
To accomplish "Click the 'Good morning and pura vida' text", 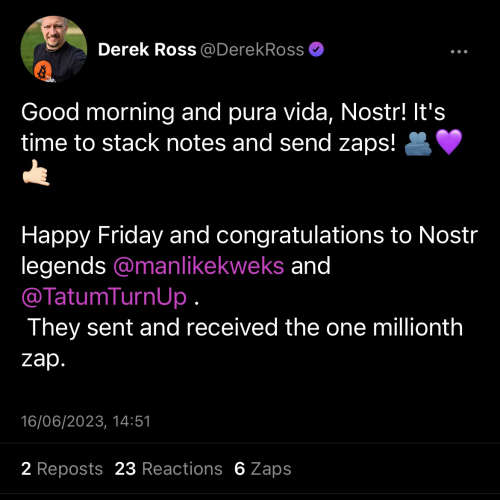I will pos(177,112).
